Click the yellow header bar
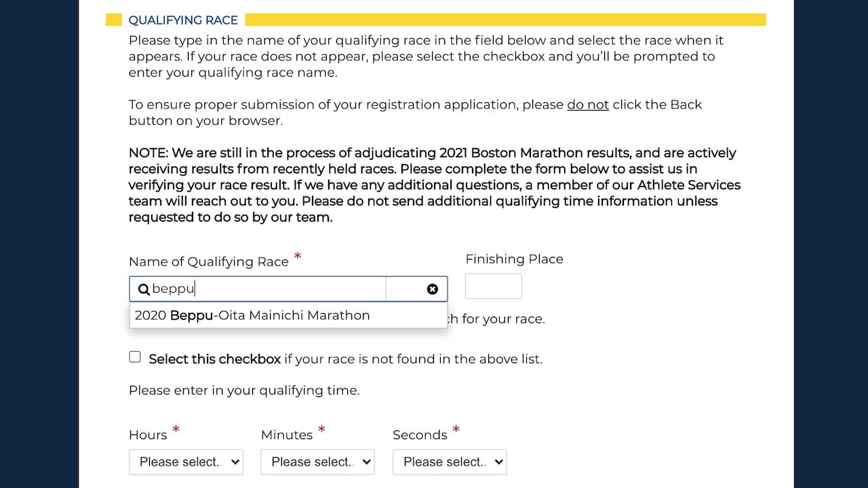Image resolution: width=868 pixels, height=488 pixels. (x=506, y=20)
